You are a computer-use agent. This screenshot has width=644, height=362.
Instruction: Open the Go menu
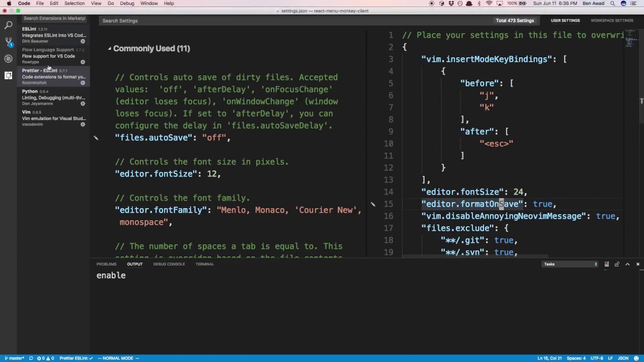111,4
